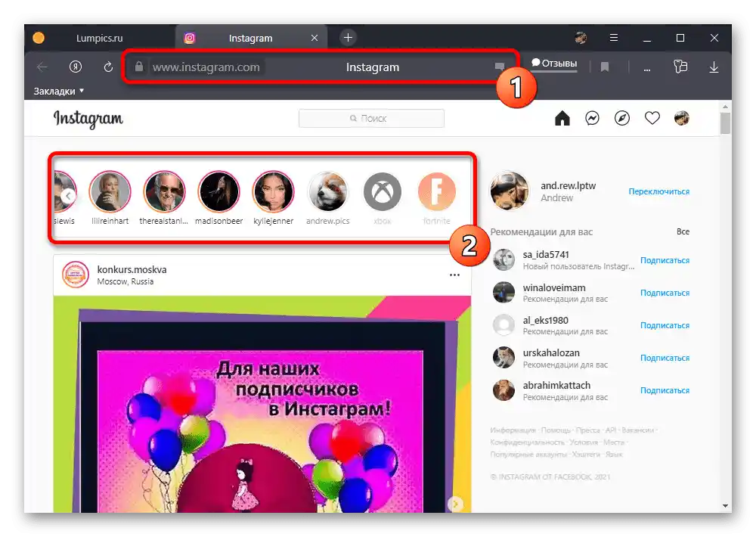Click the Instagram logo

coord(88,118)
